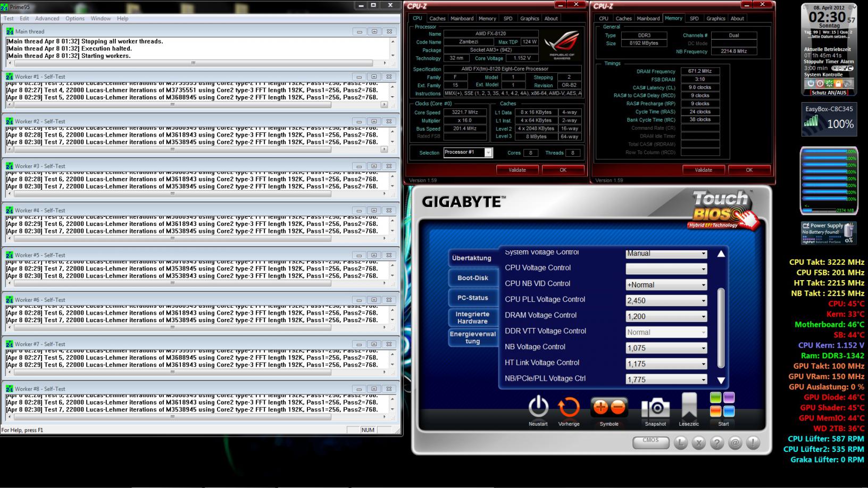Open the NB Voltage Control dropdown
This screenshot has width=868, height=488.
(666, 348)
